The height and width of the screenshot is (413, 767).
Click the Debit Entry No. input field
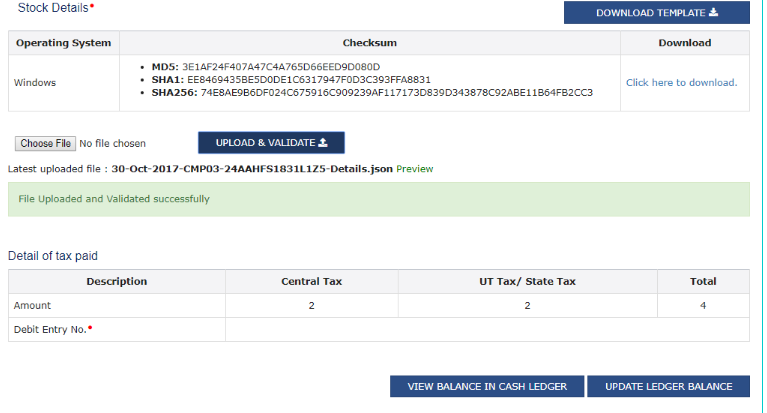pyautogui.click(x=487, y=330)
